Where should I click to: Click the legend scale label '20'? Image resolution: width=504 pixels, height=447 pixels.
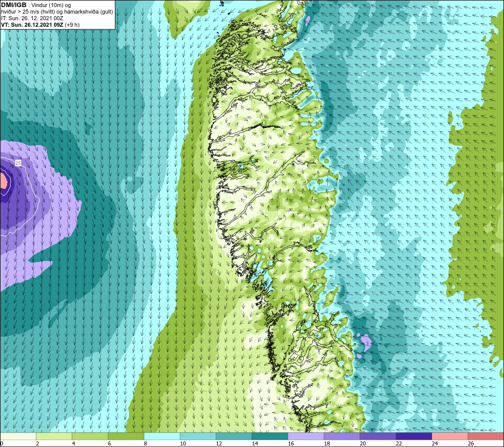pyautogui.click(x=363, y=443)
